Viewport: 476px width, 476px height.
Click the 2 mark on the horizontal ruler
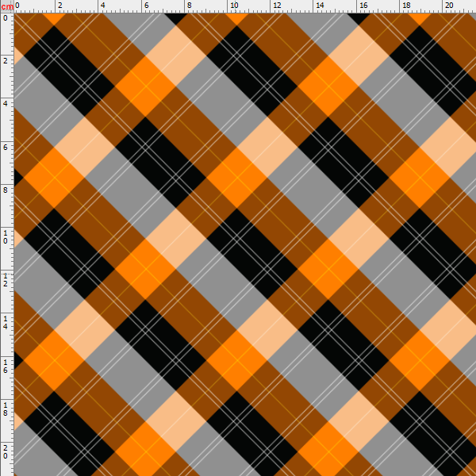pyautogui.click(x=60, y=6)
